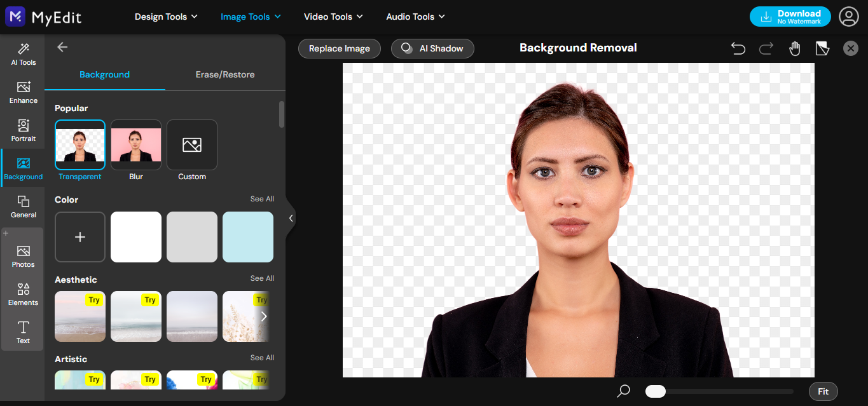Click the undo arrow
Screen dimensions: 868x406
tap(738, 48)
